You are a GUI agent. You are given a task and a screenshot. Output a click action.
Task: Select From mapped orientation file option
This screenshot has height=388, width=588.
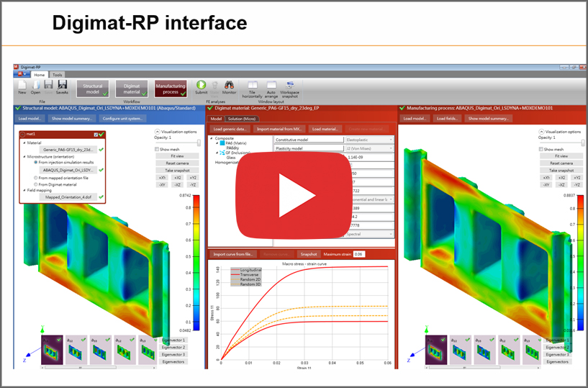coord(36,178)
